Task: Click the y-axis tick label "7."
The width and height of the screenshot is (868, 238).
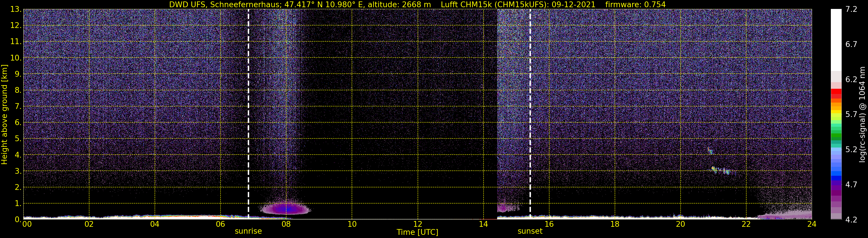Action: coord(18,106)
